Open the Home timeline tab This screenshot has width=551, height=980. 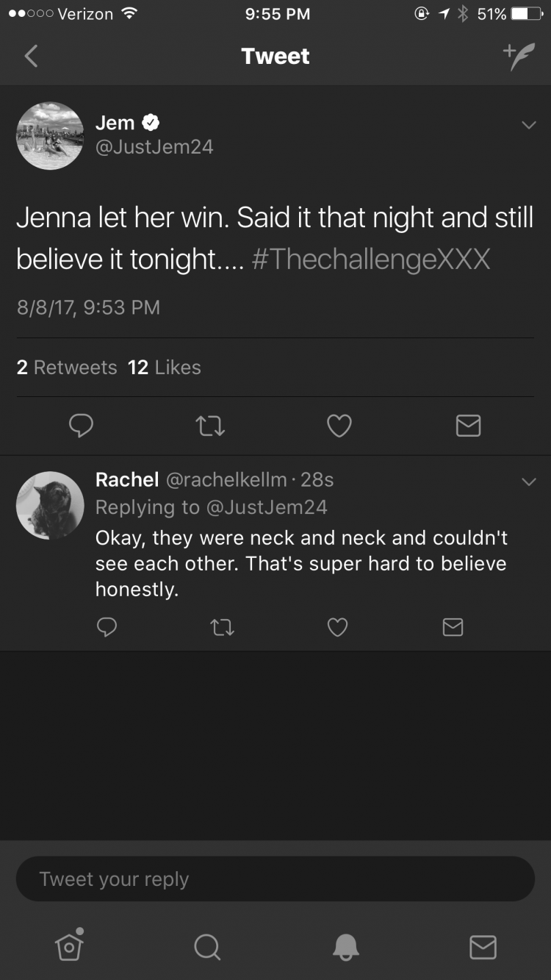point(69,945)
